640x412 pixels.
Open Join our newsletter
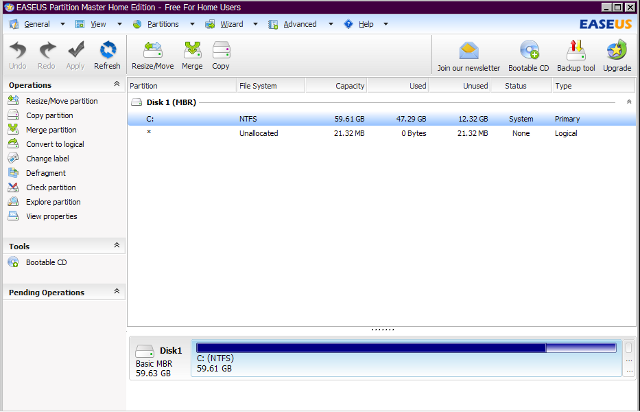469,56
